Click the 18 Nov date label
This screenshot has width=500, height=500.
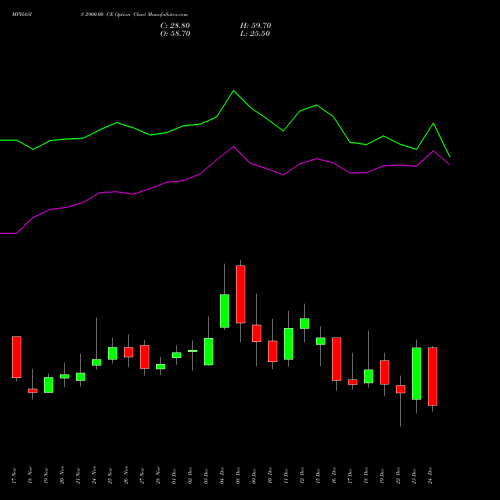coord(30,476)
